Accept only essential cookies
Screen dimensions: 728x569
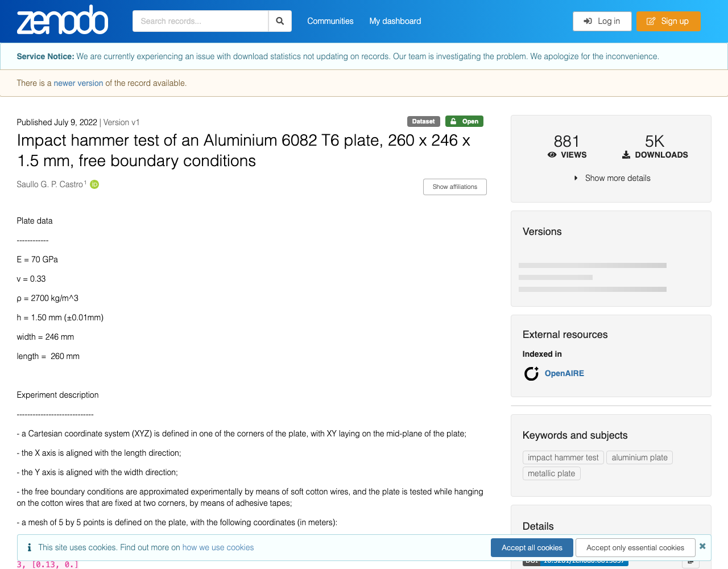click(x=635, y=547)
